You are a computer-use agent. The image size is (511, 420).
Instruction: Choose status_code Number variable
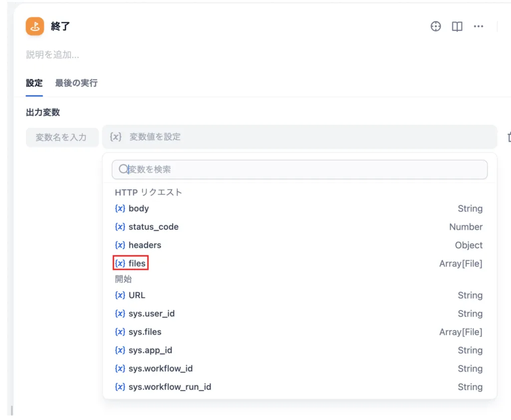click(153, 227)
